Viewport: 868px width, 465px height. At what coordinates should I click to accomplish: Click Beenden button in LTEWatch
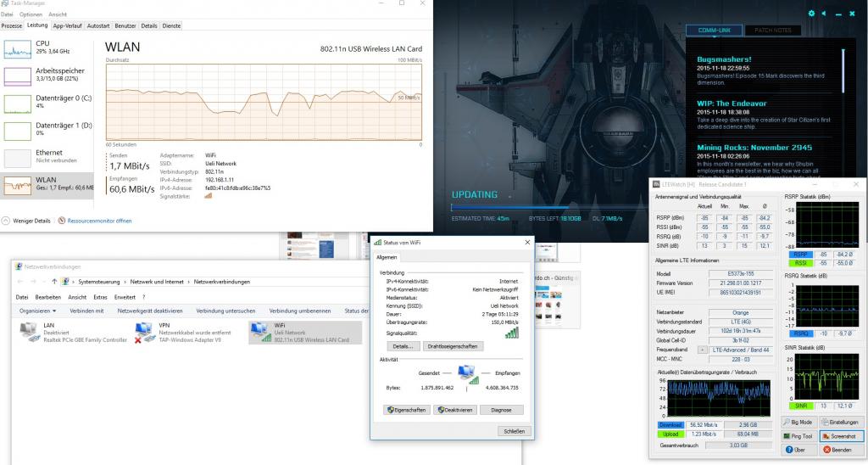click(x=842, y=450)
